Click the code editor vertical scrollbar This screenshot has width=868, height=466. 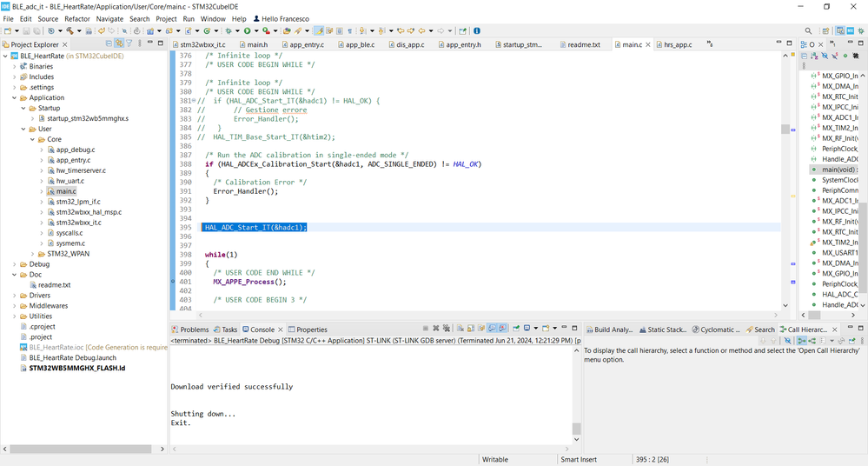785,130
